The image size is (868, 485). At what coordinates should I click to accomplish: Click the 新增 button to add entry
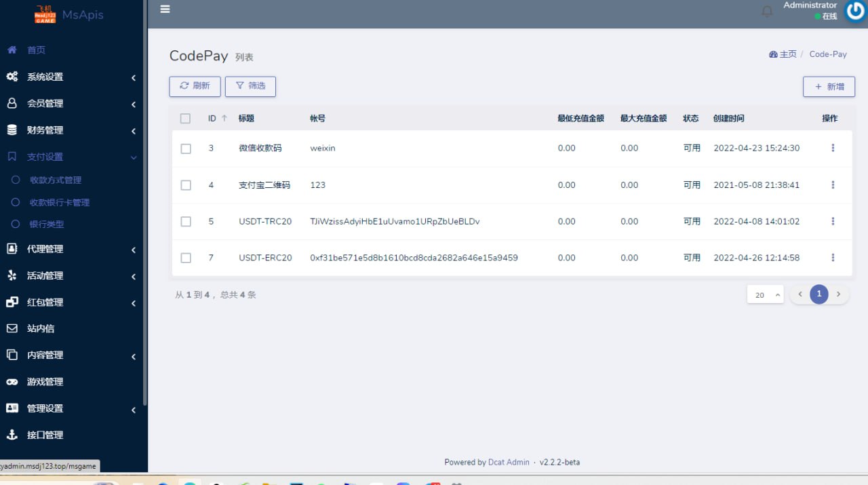829,87
